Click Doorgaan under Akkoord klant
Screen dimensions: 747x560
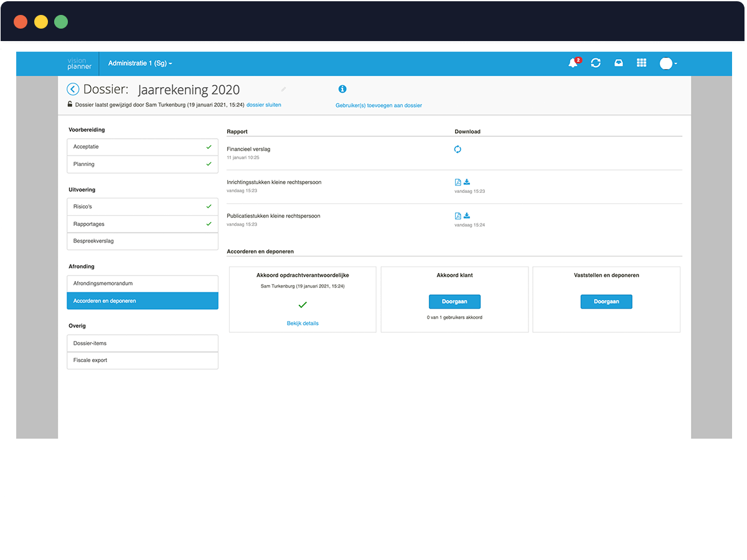[454, 301]
